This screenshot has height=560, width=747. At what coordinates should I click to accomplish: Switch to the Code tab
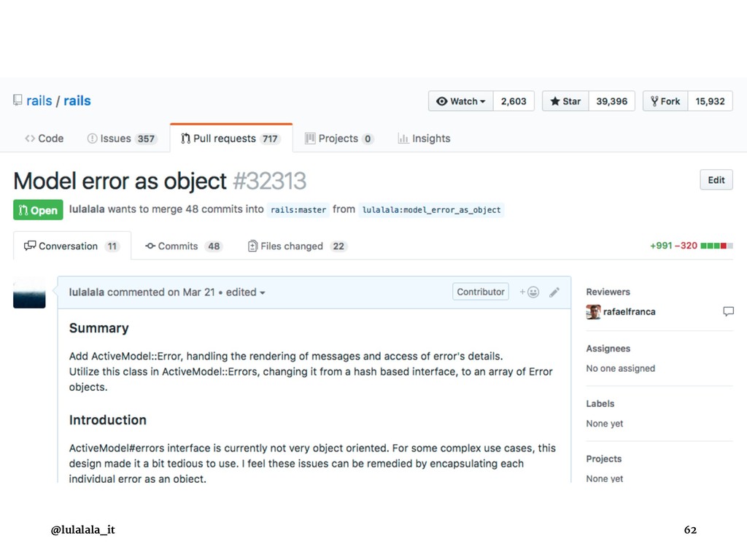[x=44, y=139]
